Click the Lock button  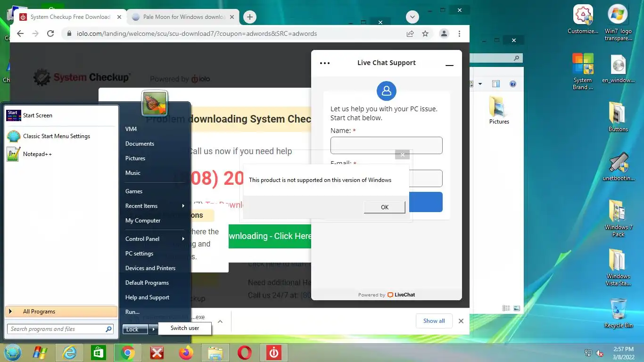pos(135,329)
